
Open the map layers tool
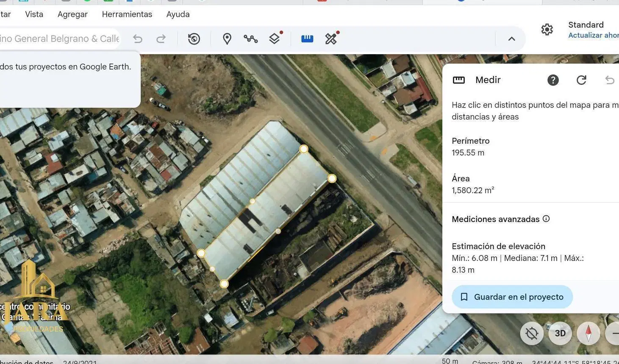pyautogui.click(x=275, y=39)
